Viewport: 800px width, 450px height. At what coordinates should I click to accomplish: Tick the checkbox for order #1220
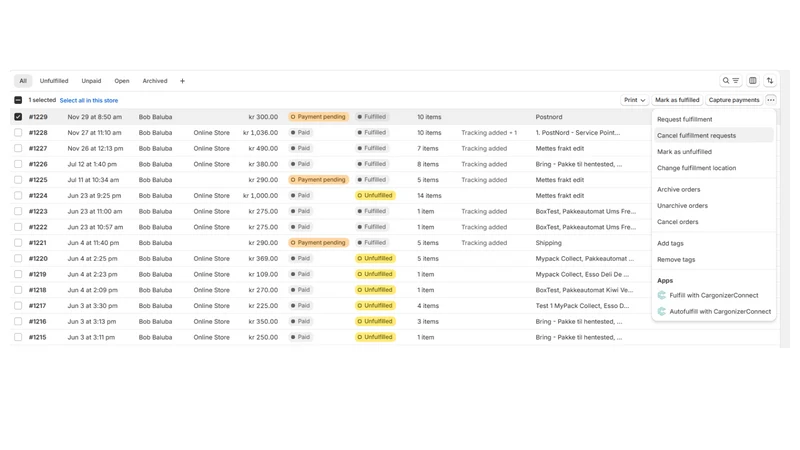(x=18, y=259)
